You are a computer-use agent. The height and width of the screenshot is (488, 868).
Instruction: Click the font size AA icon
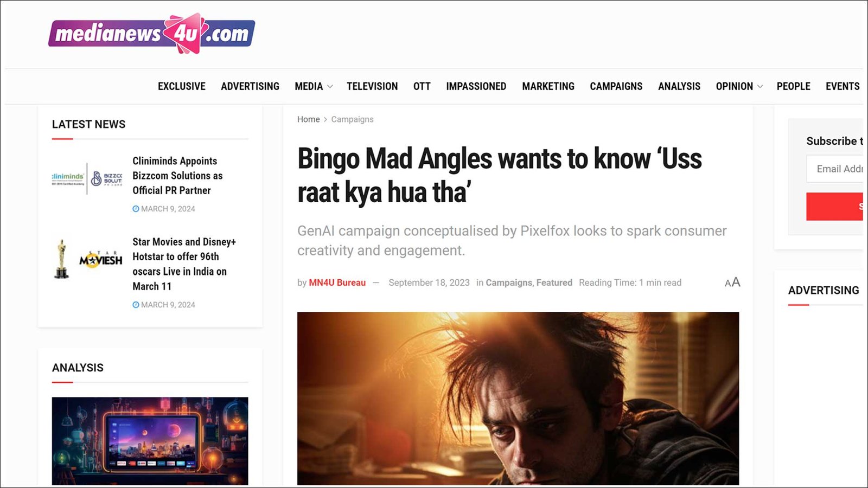click(732, 282)
